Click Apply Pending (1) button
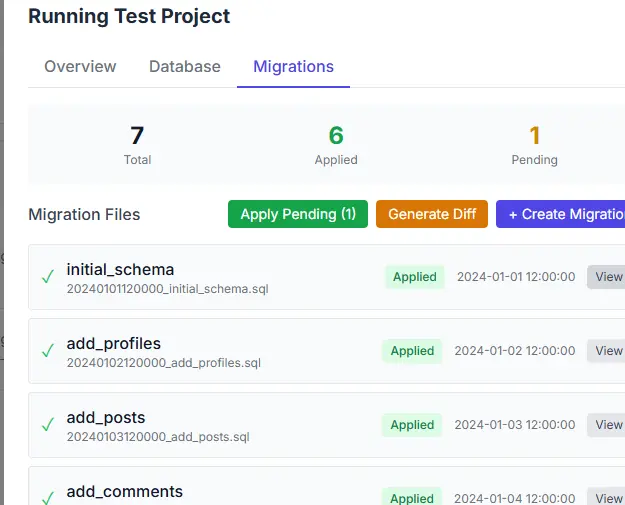 coord(298,214)
